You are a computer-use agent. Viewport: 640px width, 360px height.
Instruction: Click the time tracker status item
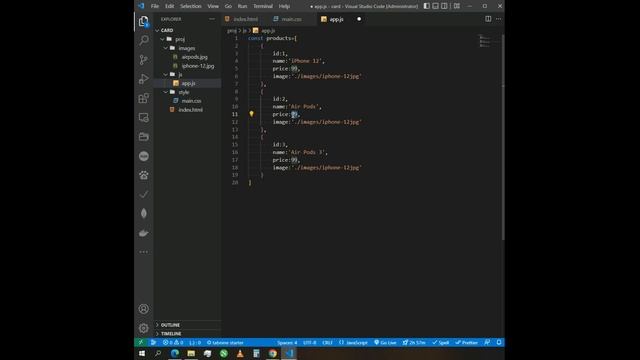click(414, 342)
